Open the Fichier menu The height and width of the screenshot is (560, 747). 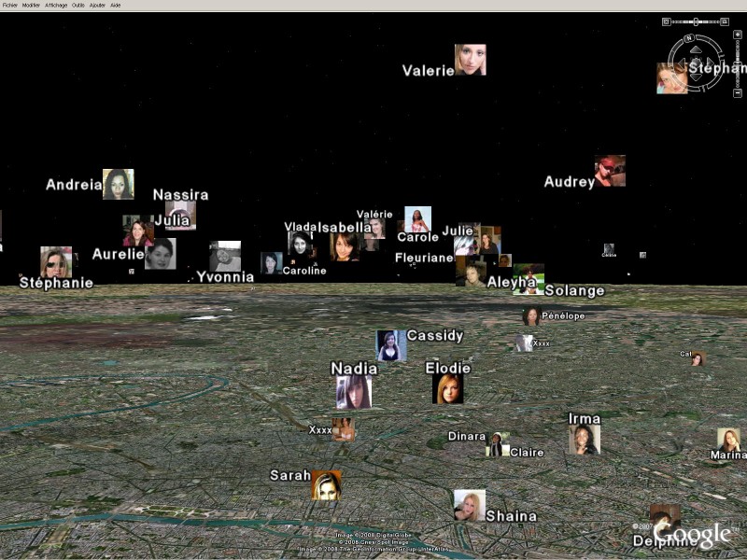pyautogui.click(x=10, y=5)
